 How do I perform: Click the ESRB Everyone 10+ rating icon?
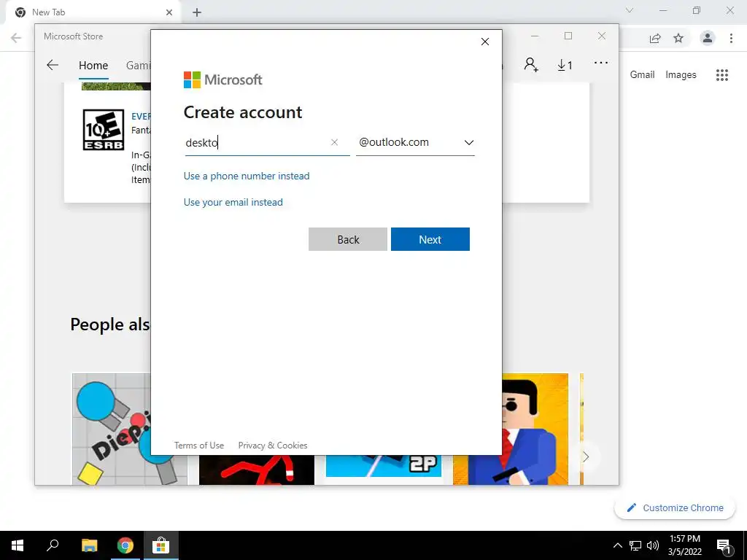[x=104, y=130]
